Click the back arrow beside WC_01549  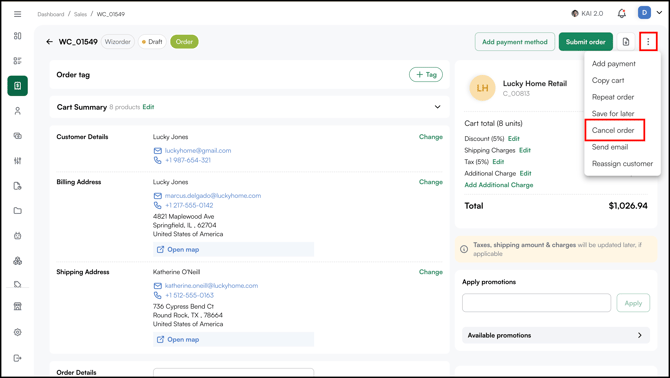pos(50,42)
